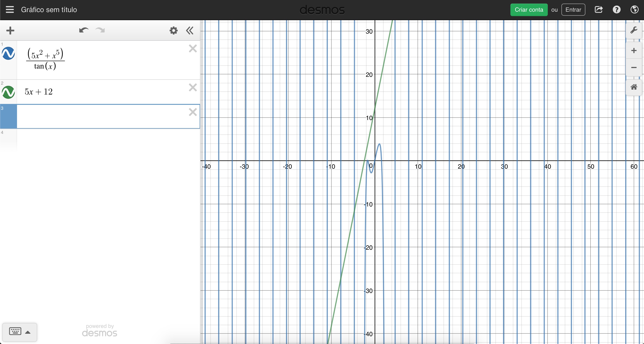Screen dimensions: 644x344
Task: Zoom out of the graph
Action: 634,68
